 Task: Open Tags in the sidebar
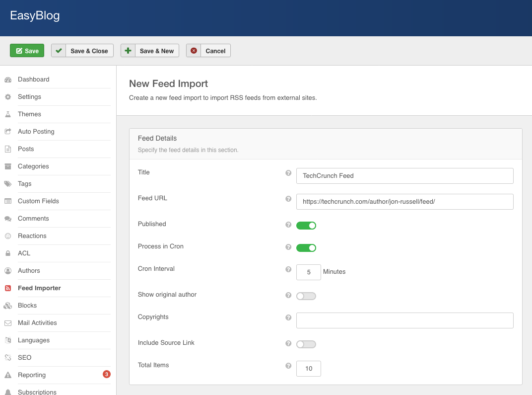[x=24, y=184]
